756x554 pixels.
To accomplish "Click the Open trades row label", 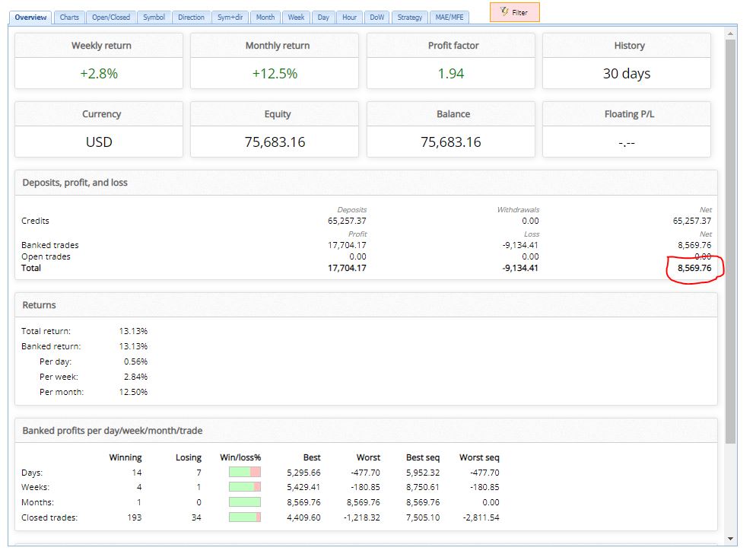I will 46,256.
